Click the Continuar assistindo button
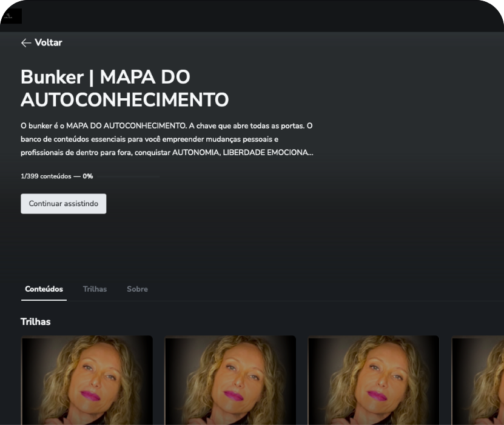504x425 pixels. 64,204
